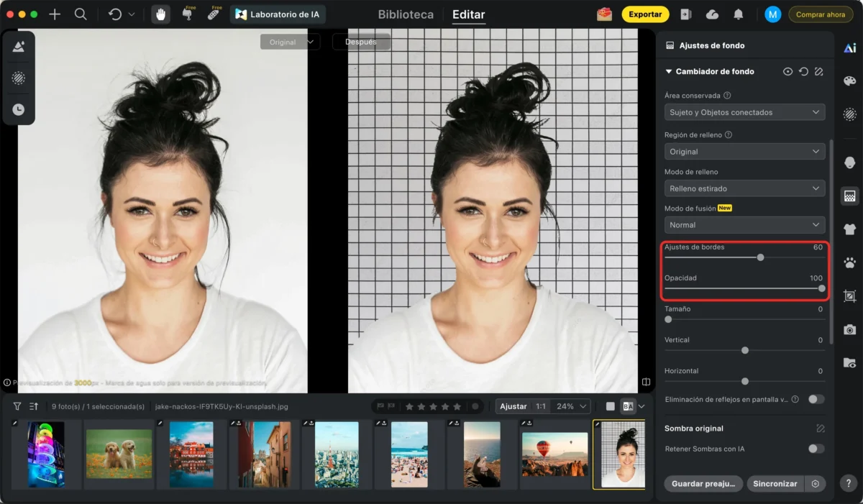This screenshot has width=863, height=504.
Task: Select the Hand pan tool
Action: click(x=160, y=14)
